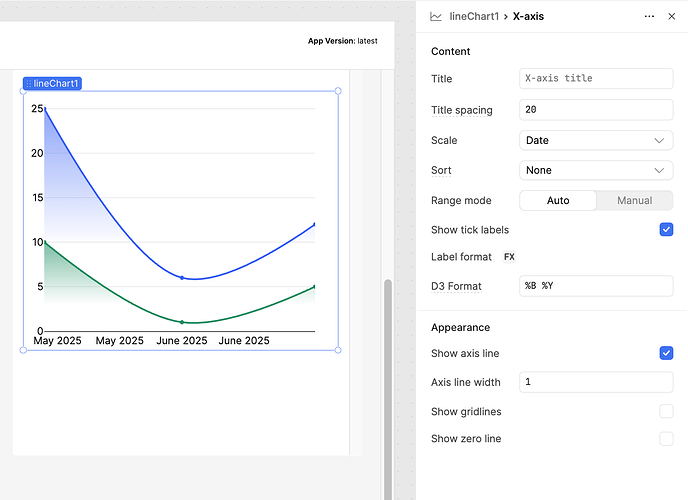The height and width of the screenshot is (500, 688).
Task: Click the D3 Format input field
Action: click(x=596, y=286)
